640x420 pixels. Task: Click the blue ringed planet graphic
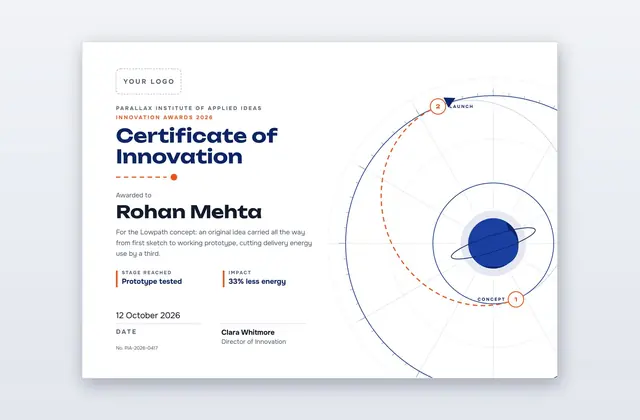(493, 243)
